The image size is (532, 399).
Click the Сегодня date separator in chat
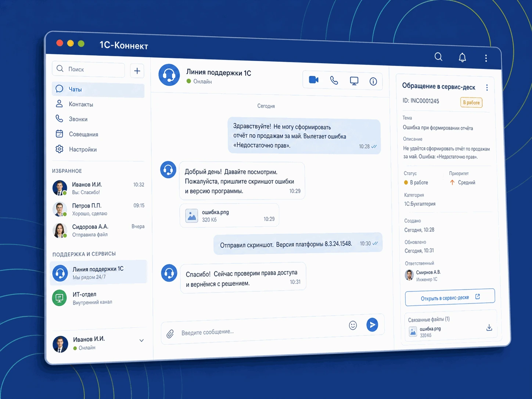pyautogui.click(x=266, y=106)
